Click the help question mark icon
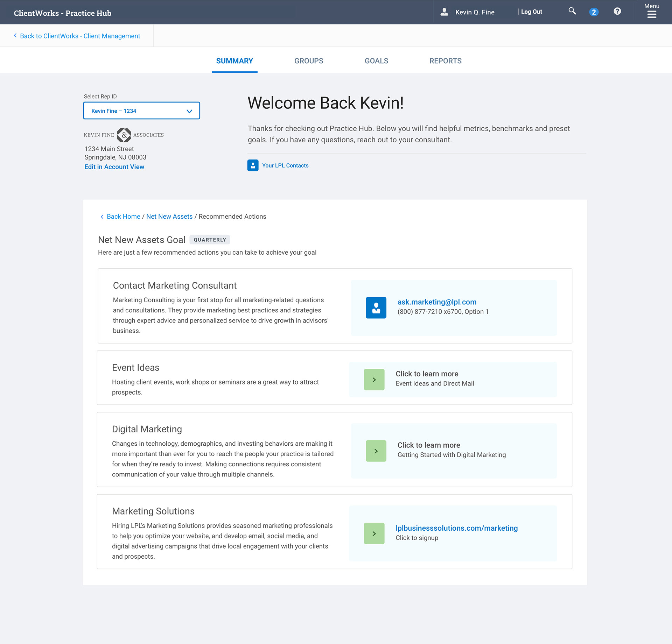 (617, 12)
